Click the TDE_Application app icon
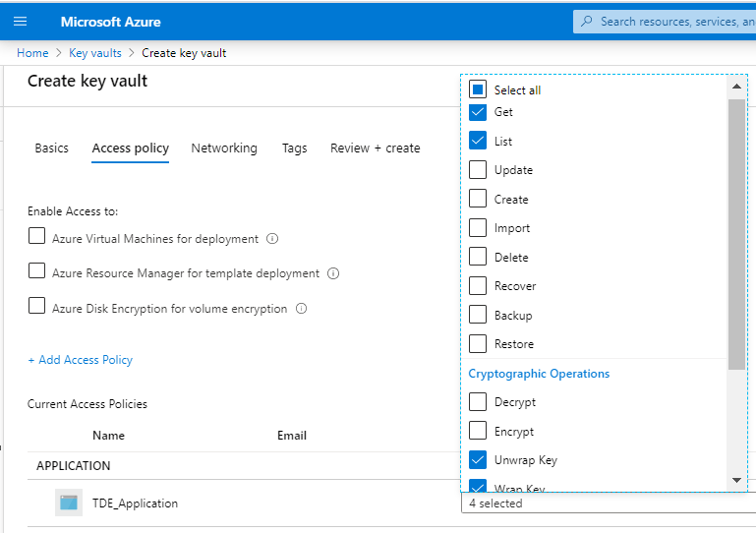The width and height of the screenshot is (756, 533). [68, 503]
